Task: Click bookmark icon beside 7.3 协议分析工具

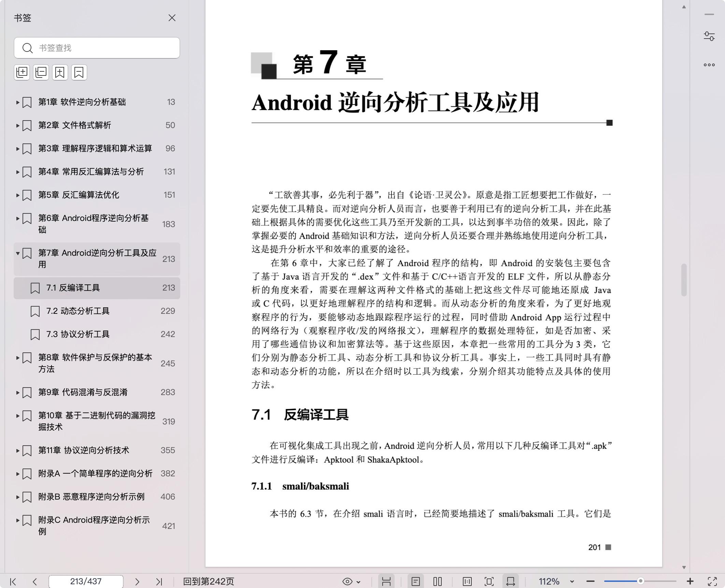Action: tap(35, 334)
